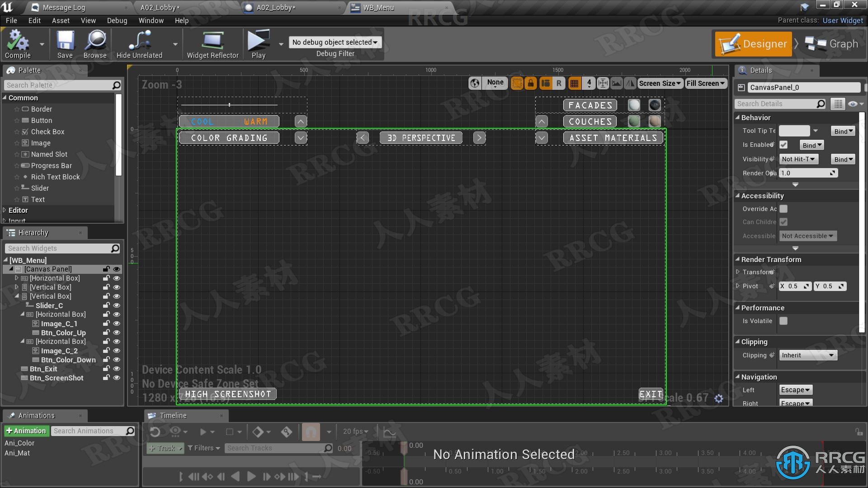Select the green couches material swatch

click(634, 121)
